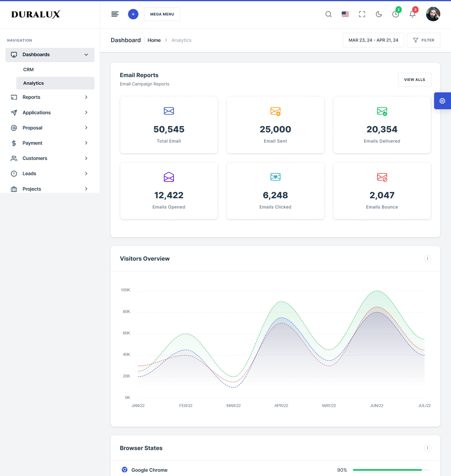The width and height of the screenshot is (451, 476).
Task: Open the Leads menu label
Action: click(x=29, y=174)
